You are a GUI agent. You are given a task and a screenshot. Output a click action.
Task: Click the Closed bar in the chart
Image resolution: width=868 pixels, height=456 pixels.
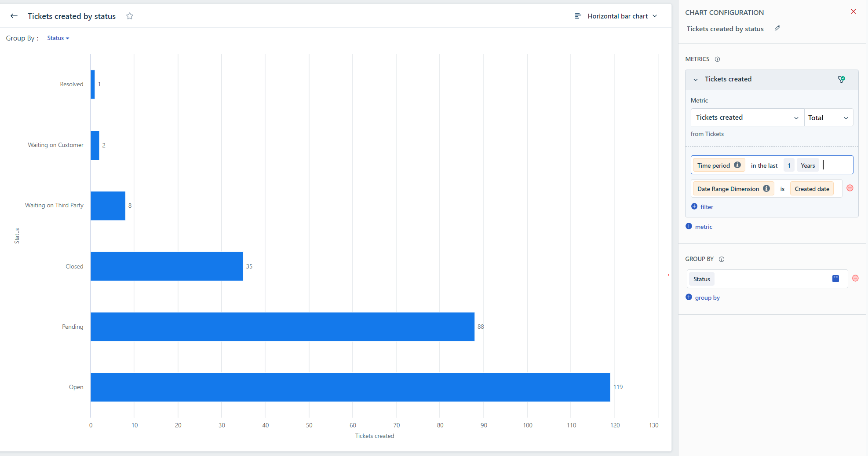167,266
